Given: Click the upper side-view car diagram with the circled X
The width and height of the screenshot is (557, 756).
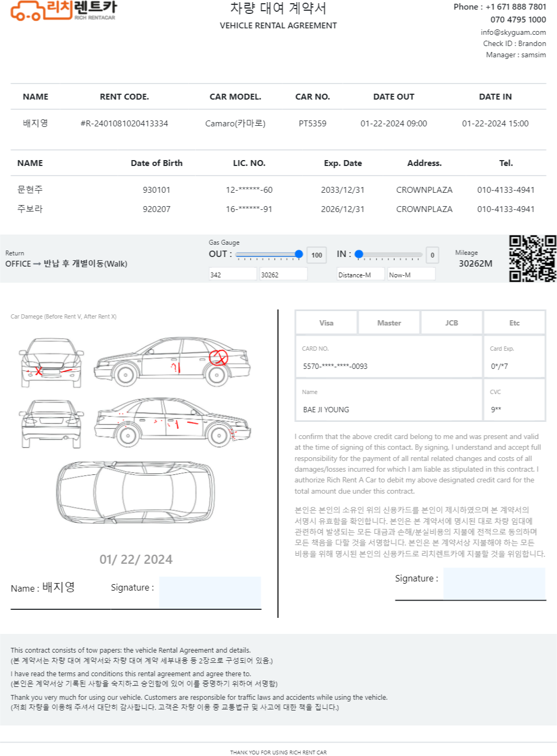Looking at the screenshot, I should tap(172, 361).
